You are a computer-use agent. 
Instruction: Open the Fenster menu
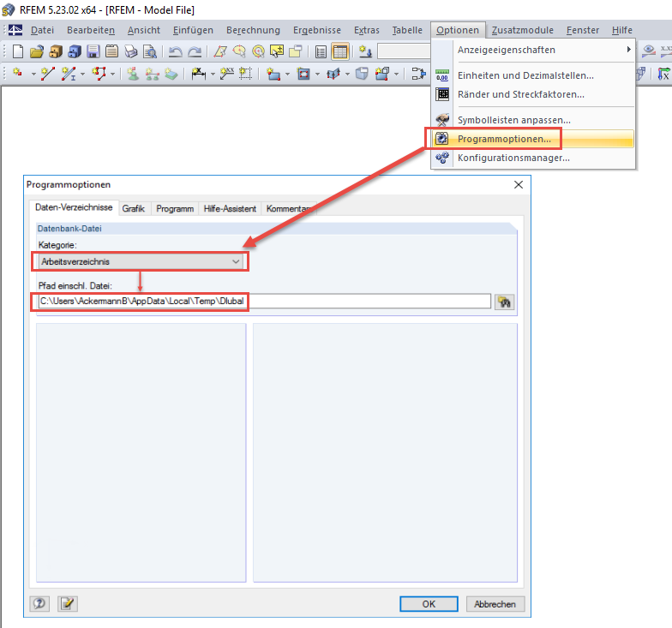(583, 30)
